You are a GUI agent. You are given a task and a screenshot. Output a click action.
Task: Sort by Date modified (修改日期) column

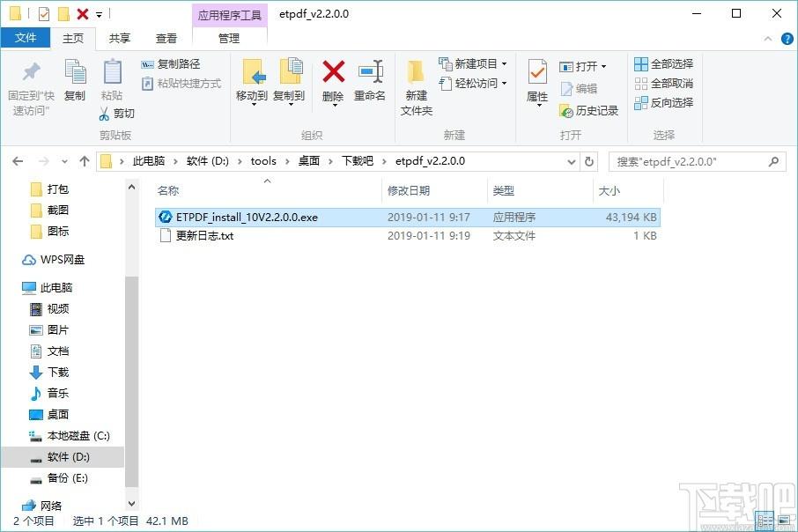409,191
